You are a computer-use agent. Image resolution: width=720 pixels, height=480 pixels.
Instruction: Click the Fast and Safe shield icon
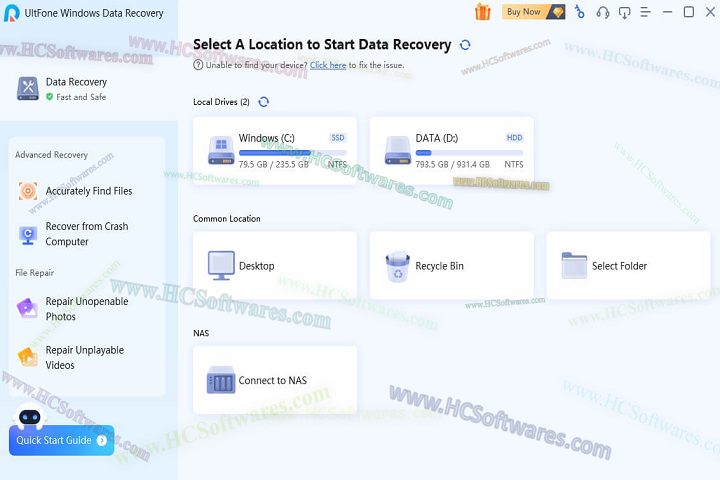pos(50,96)
